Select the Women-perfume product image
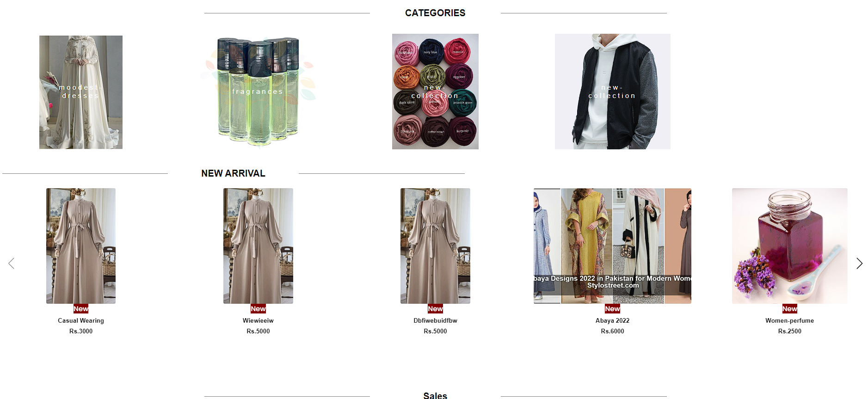Image resolution: width=868 pixels, height=399 pixels. click(x=790, y=246)
